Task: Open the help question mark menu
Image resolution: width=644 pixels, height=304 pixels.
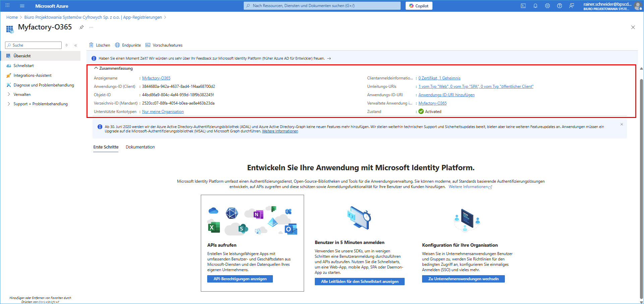Action: click(x=560, y=6)
